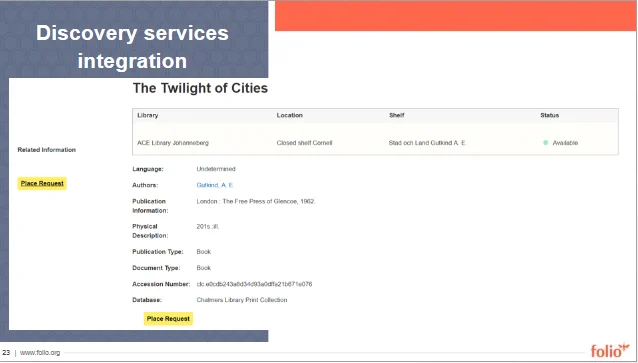
Task: Click Closed shelf Cornell cell
Action: [x=304, y=143]
